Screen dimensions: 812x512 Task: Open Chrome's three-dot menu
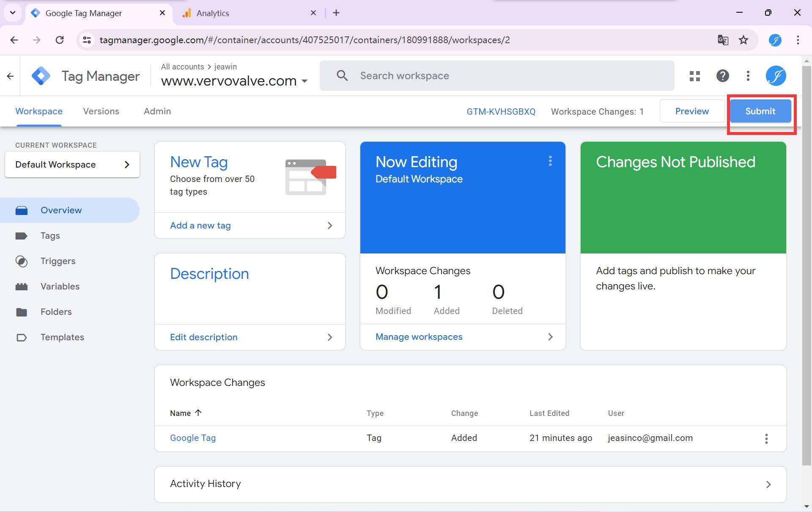pyautogui.click(x=798, y=40)
